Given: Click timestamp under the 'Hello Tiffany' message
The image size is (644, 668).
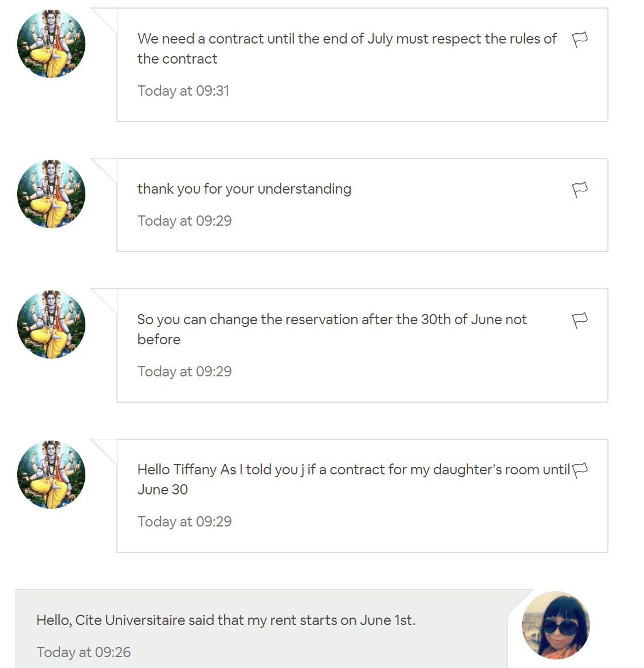Looking at the screenshot, I should [x=184, y=521].
